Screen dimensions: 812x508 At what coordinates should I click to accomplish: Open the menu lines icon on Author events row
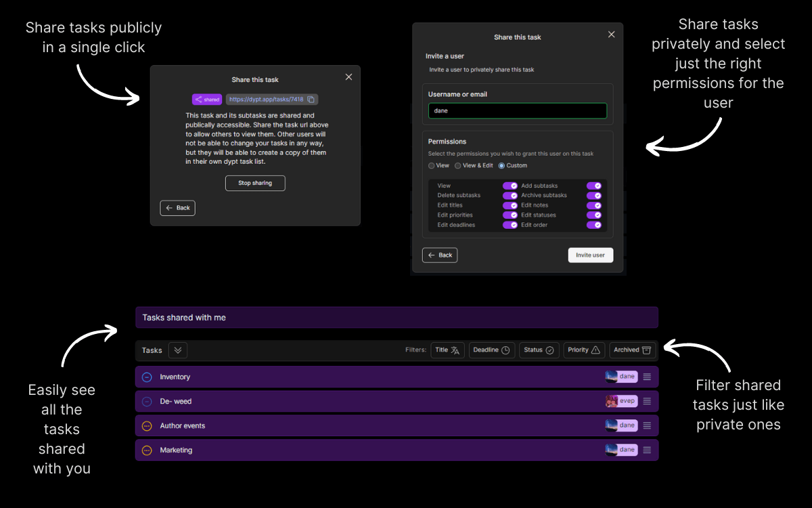pyautogui.click(x=647, y=425)
